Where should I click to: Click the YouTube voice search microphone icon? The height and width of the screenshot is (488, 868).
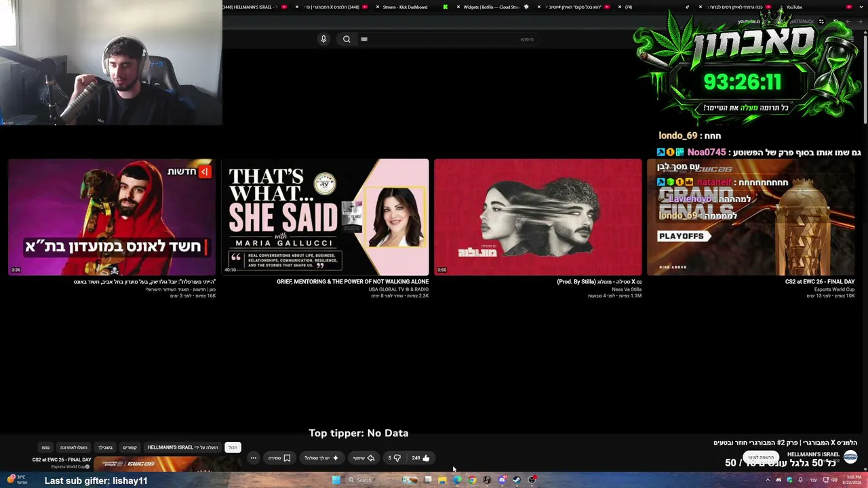[x=323, y=39]
